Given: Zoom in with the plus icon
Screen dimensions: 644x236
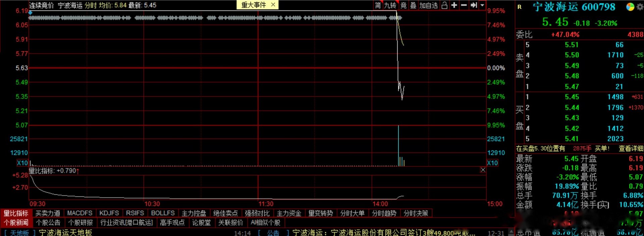Looking at the screenshot, I should [454, 5].
